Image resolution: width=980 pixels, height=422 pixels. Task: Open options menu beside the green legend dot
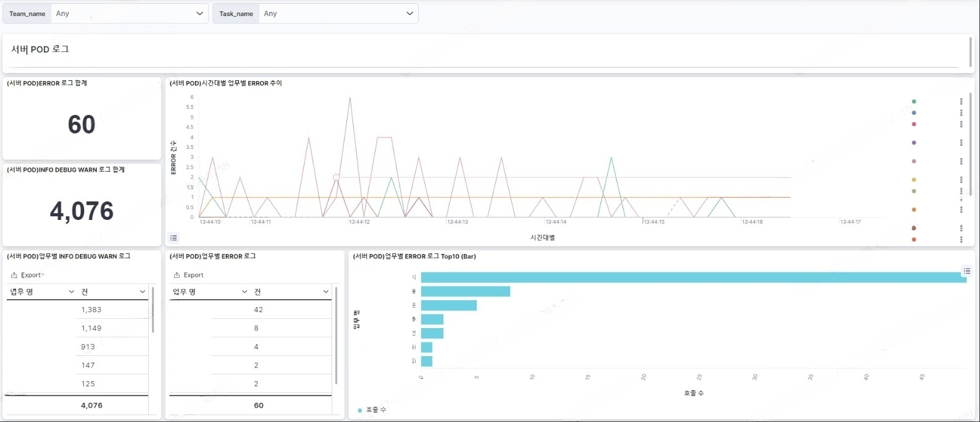[961, 101]
